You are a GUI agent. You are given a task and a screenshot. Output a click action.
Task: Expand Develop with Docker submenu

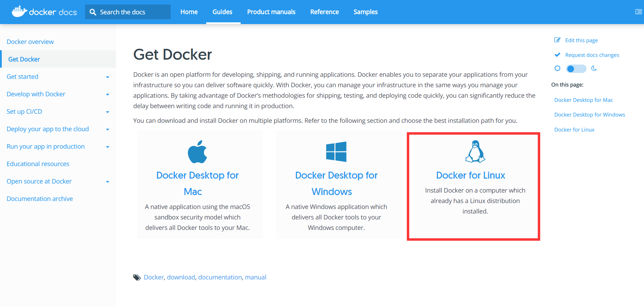[x=108, y=95]
